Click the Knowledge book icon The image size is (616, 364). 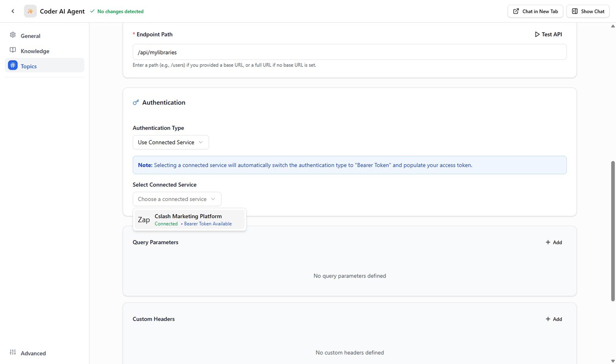coord(13,50)
